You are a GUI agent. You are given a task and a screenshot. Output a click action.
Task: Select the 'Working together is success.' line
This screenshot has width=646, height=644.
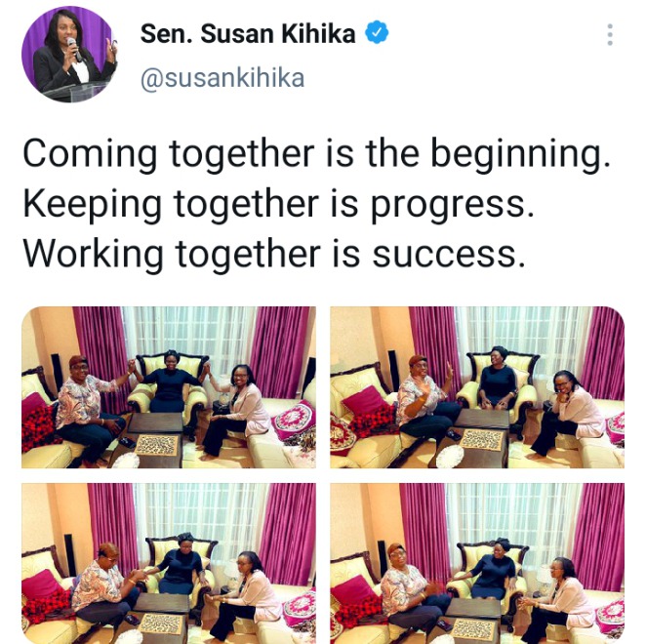point(274,255)
